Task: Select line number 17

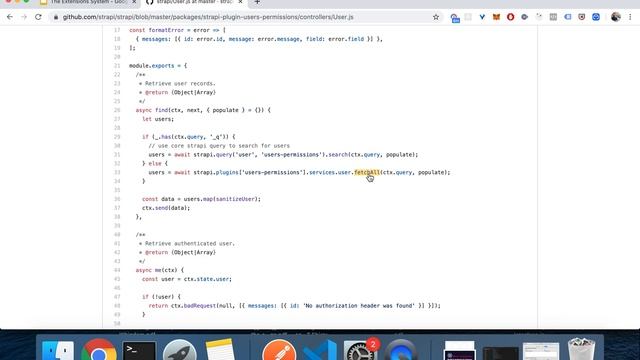Action: (x=117, y=30)
